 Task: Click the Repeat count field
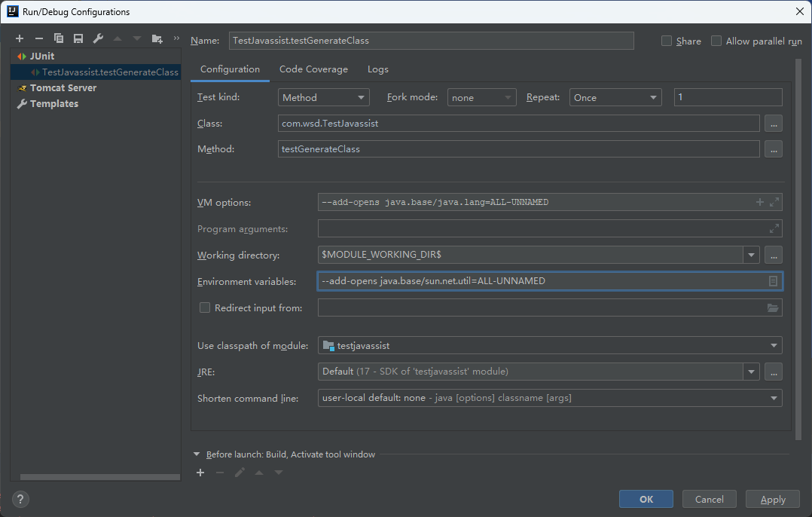(728, 97)
